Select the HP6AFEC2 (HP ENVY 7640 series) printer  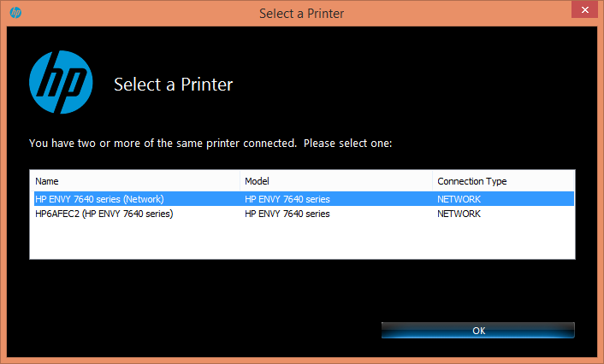104,214
